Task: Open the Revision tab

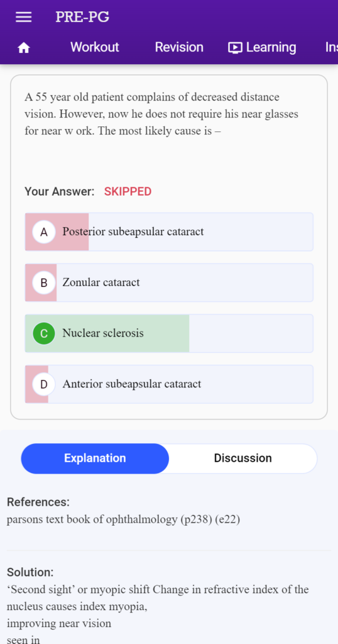Action: coord(179,47)
